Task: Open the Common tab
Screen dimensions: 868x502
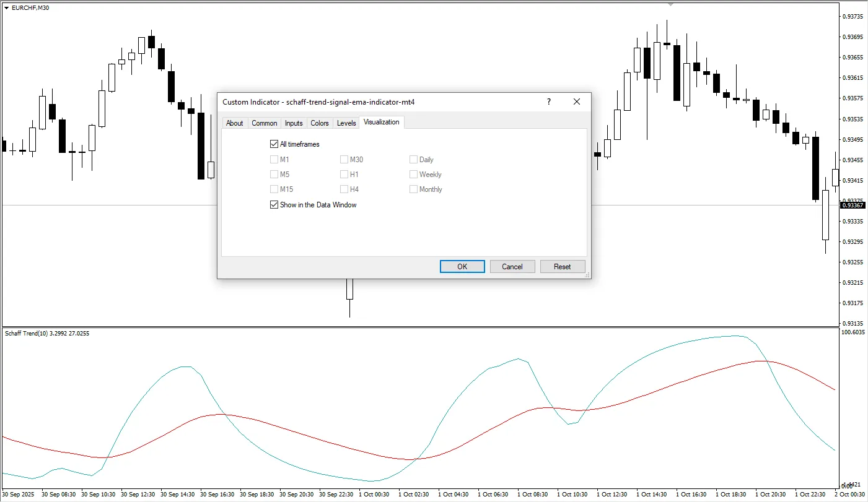Action: pos(265,123)
